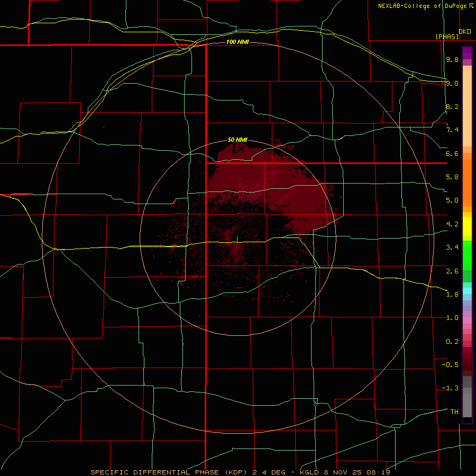Image resolution: width=476 pixels, height=476 pixels.
Task: Select the 9.0 scale value
Action: click(x=452, y=83)
